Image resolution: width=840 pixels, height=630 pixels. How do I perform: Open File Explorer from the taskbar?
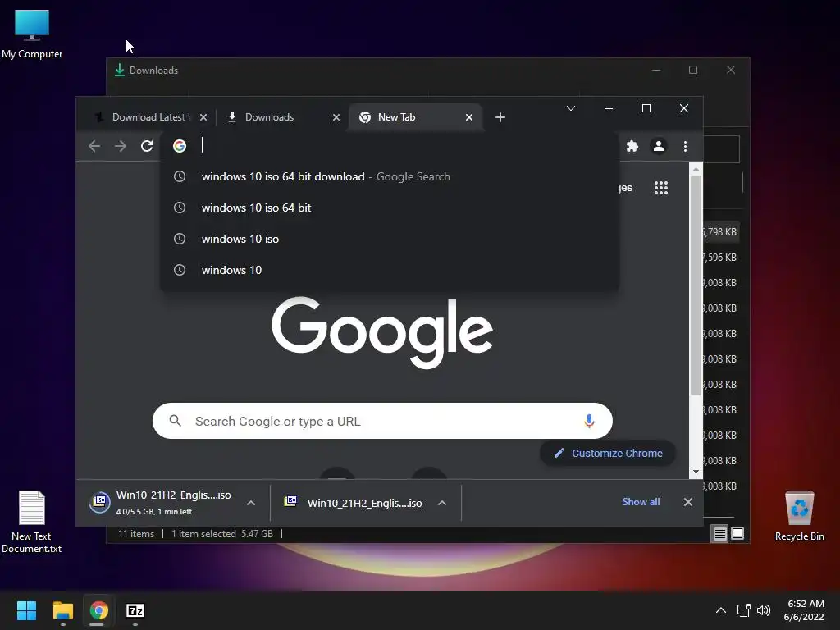(62, 610)
